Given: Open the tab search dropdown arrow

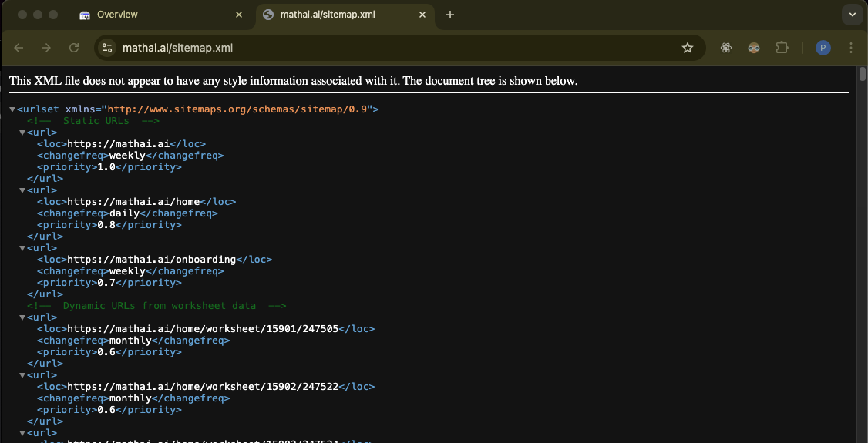Looking at the screenshot, I should coord(853,15).
